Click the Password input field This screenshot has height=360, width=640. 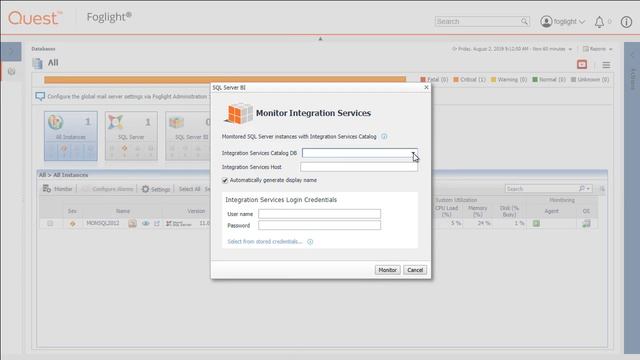pos(319,225)
